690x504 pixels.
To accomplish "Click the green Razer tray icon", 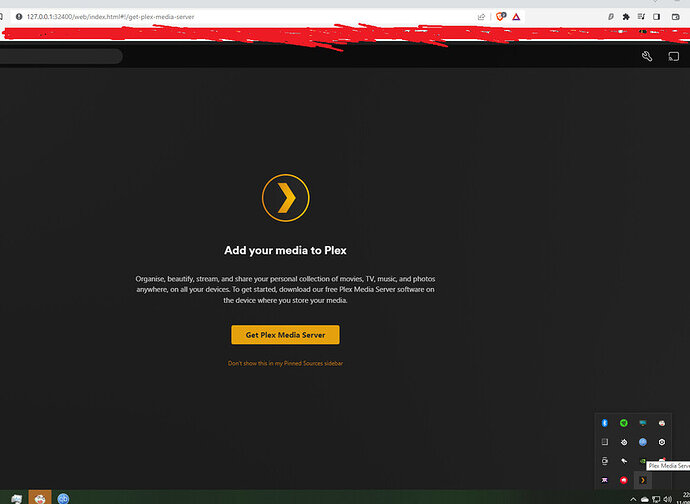I will tap(624, 423).
